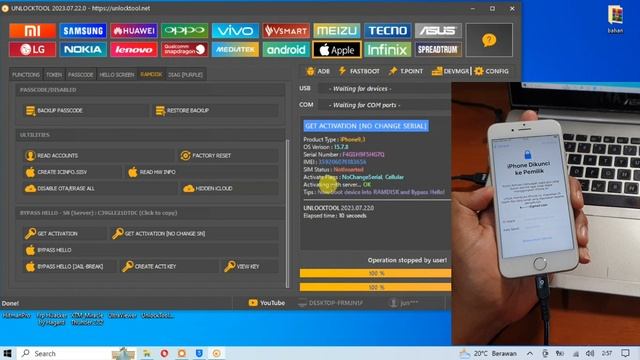Open the volume control in system tray
640x360 pixels.
click(x=590, y=353)
